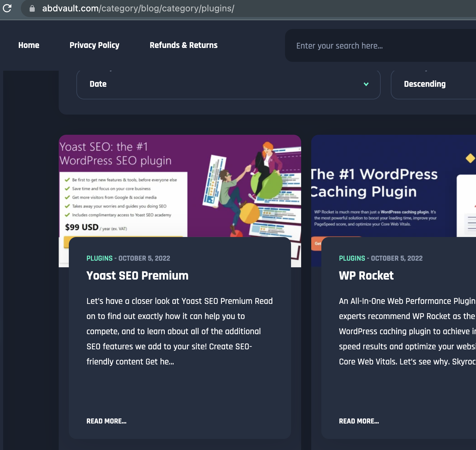This screenshot has width=476, height=450.
Task: Click the Yoast SEO Premium excerpt text
Action: tap(180, 331)
